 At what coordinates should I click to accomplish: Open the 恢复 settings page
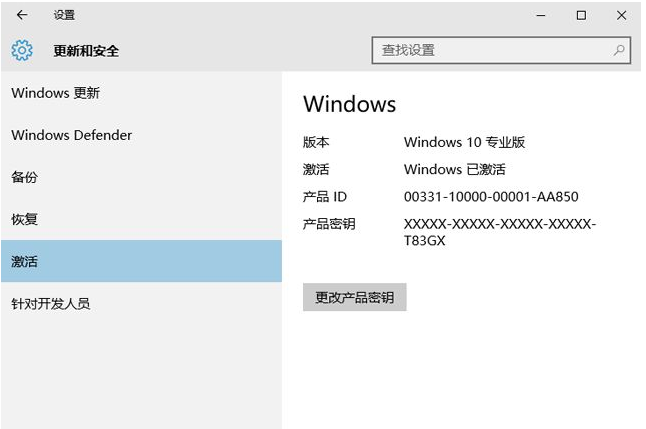click(x=25, y=219)
